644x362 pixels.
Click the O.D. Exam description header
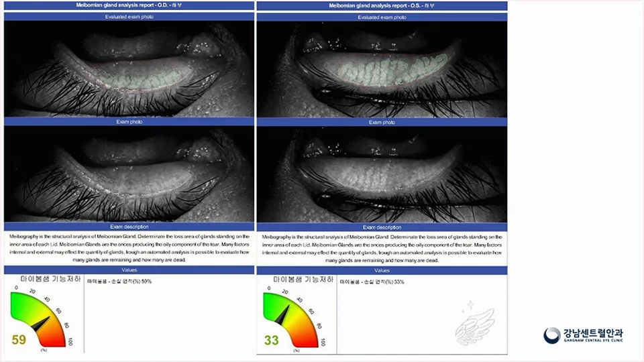pos(129,227)
